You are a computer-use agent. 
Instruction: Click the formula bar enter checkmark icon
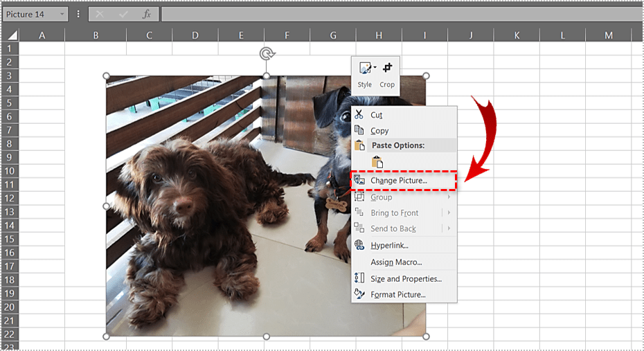(x=123, y=14)
